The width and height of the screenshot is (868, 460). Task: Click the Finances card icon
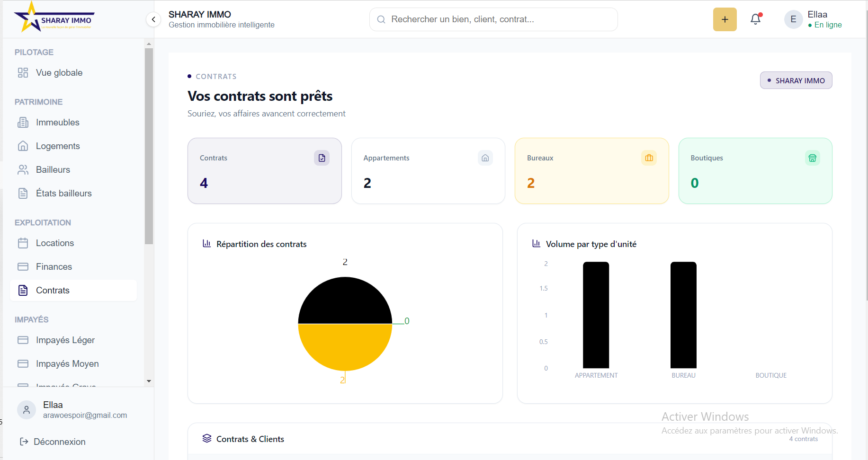[23, 267]
